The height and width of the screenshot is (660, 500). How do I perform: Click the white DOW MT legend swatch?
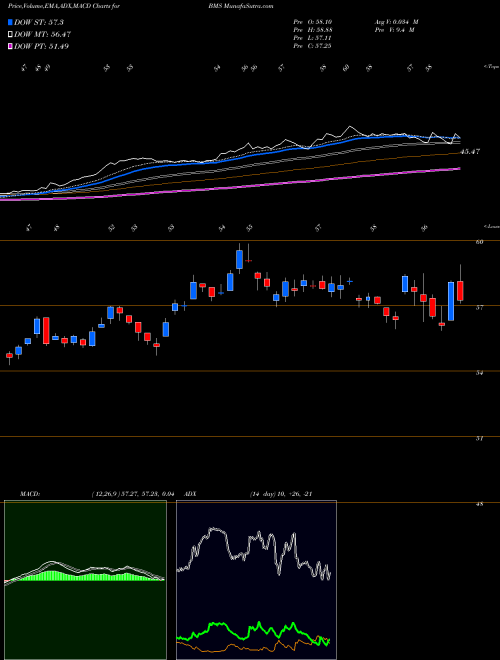point(10,34)
